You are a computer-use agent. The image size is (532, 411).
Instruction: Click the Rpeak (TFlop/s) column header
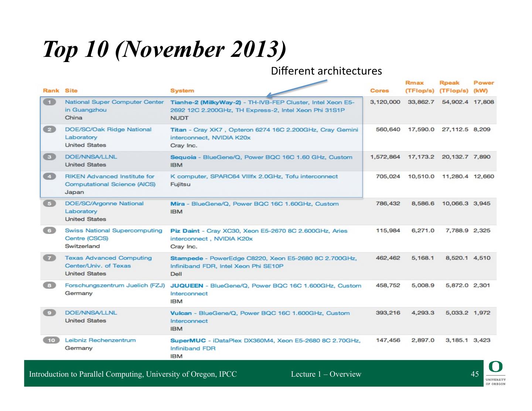454,87
